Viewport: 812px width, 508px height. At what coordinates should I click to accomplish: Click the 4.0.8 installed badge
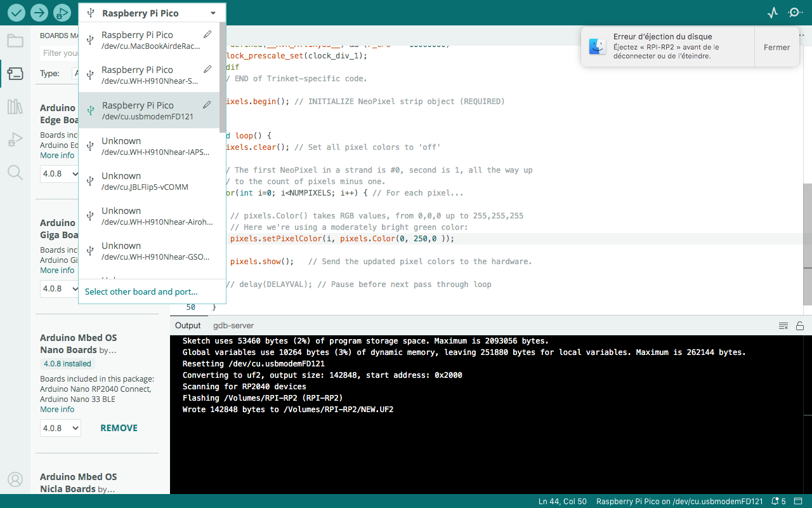[67, 364]
